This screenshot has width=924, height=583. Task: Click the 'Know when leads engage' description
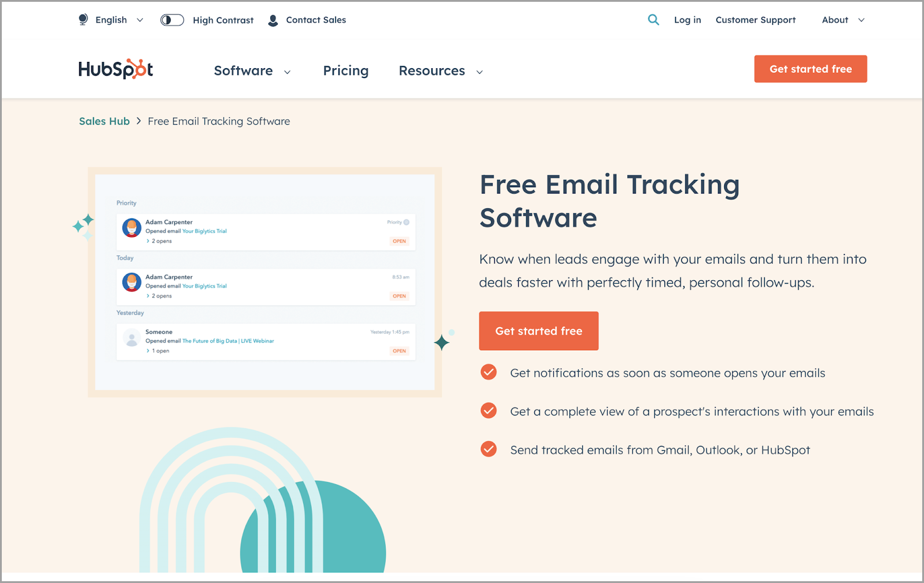(673, 271)
